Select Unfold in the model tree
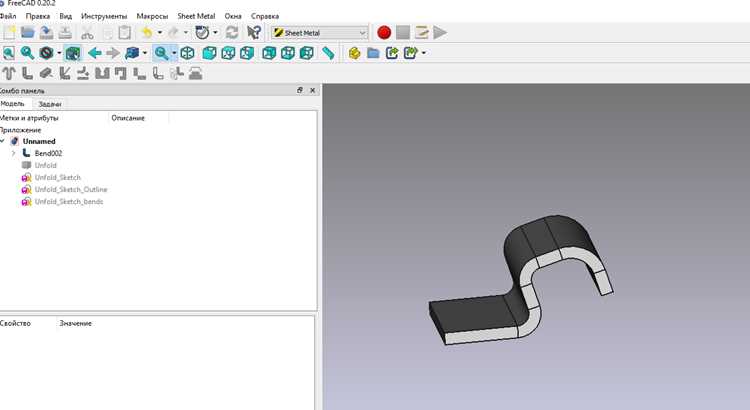This screenshot has width=750, height=410. point(45,165)
